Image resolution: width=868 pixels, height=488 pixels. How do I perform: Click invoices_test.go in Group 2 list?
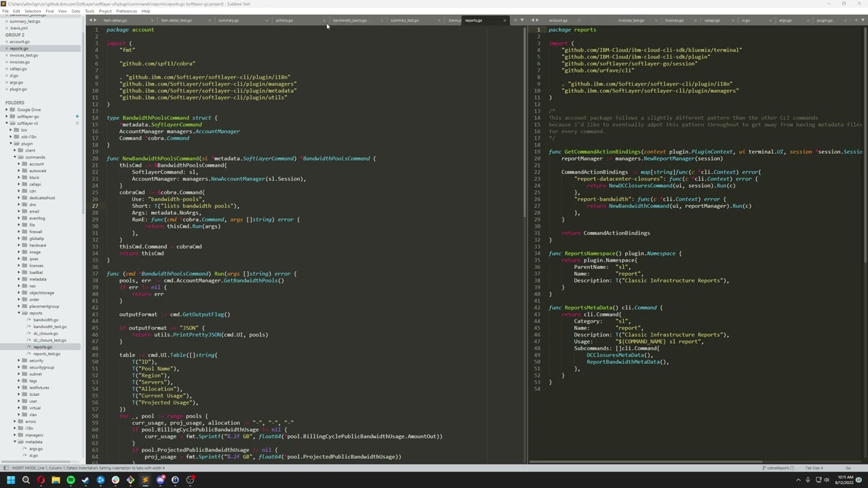click(24, 55)
